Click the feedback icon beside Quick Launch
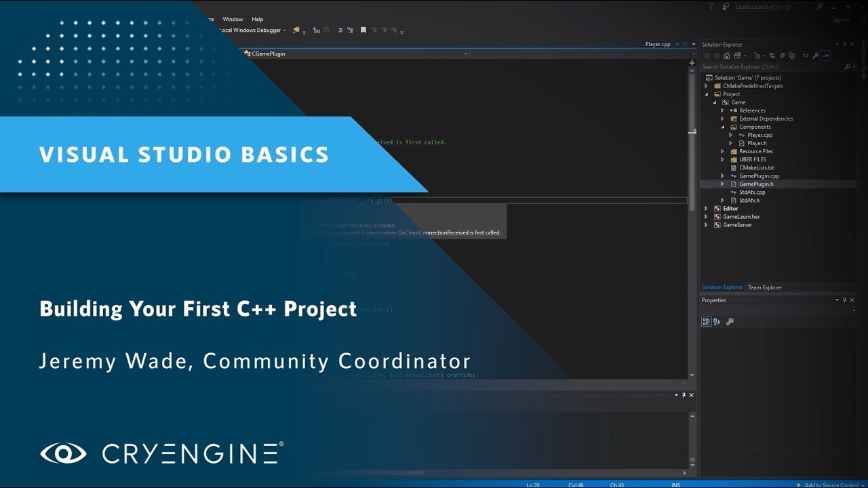The height and width of the screenshot is (488, 868). coord(726,6)
